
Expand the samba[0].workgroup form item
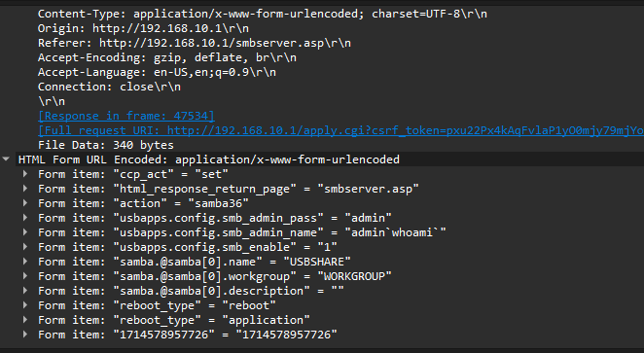pos(25,276)
